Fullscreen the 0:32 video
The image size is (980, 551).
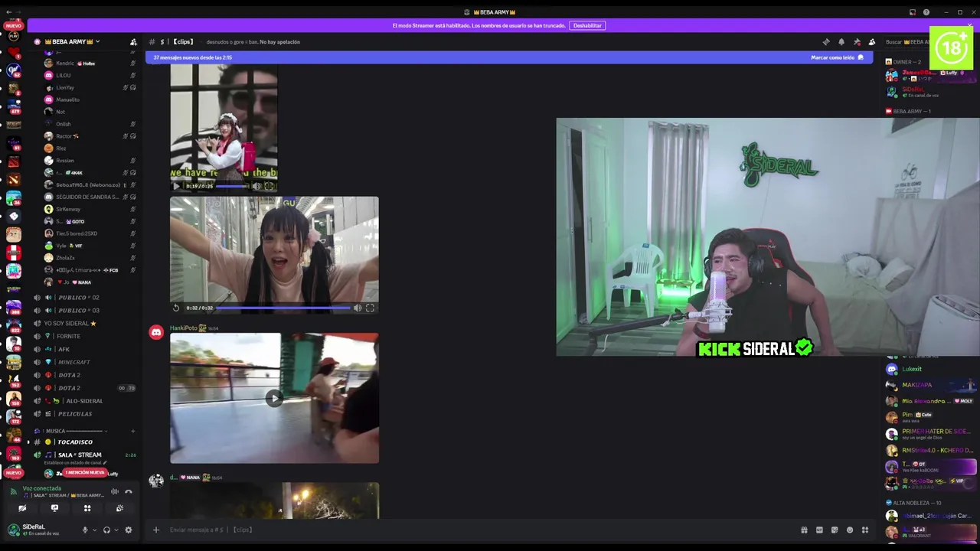click(370, 308)
